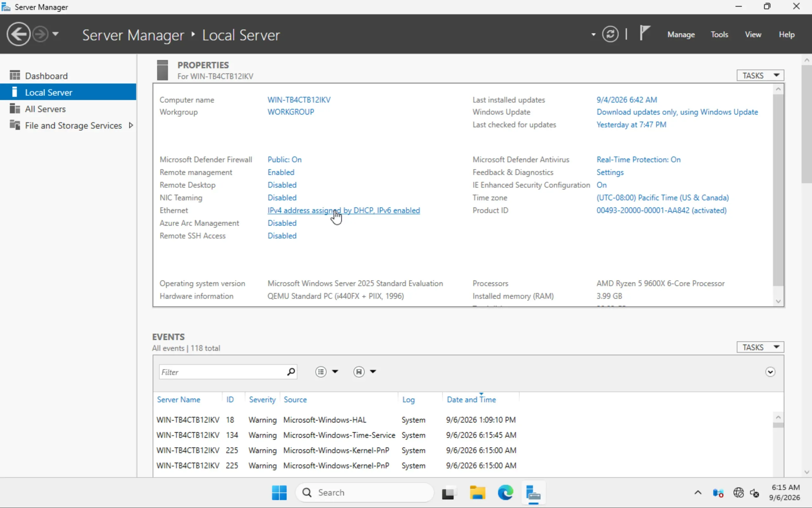Click the Properties panel scroll-down arrow
This screenshot has height=508, width=812.
778,301
